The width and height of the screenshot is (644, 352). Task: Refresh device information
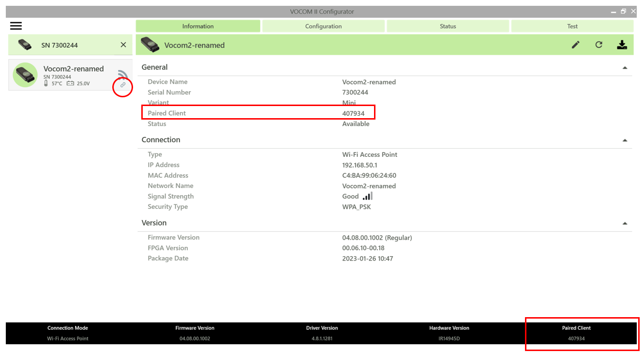(x=599, y=45)
